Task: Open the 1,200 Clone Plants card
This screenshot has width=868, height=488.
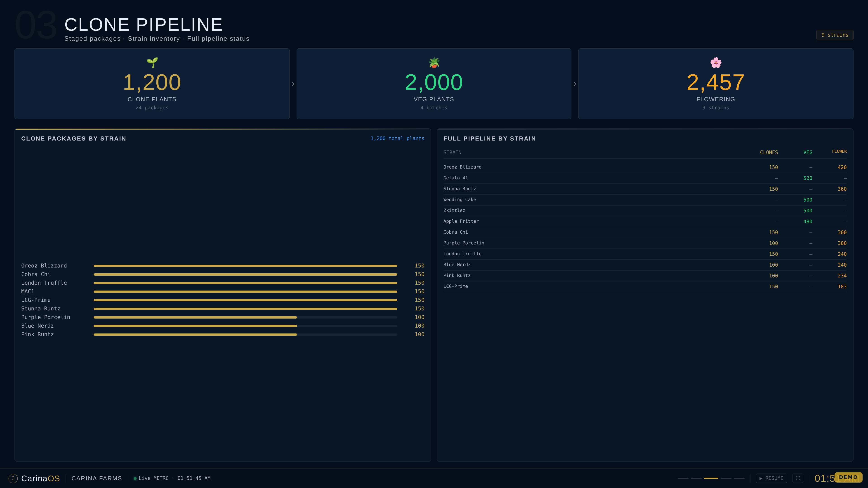Action: (152, 84)
